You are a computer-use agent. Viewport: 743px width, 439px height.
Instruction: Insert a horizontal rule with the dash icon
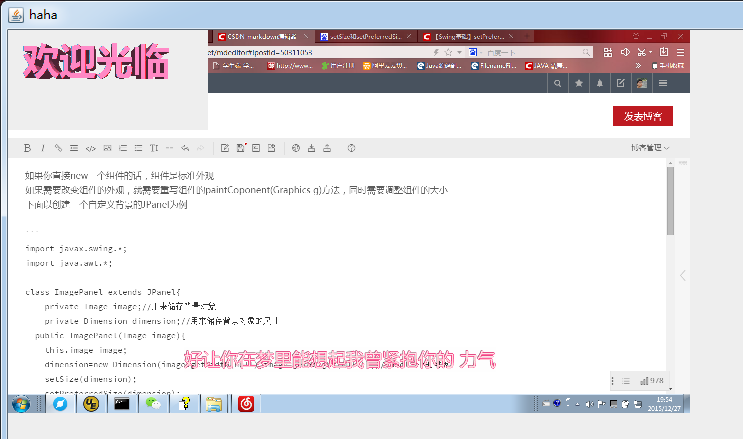coord(170,148)
